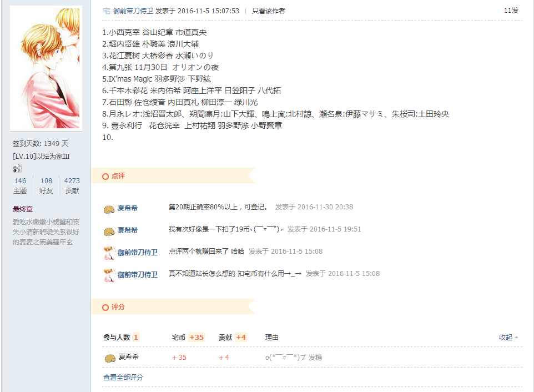
Task: View all ratings via 查看全部评分
Action: point(123,378)
